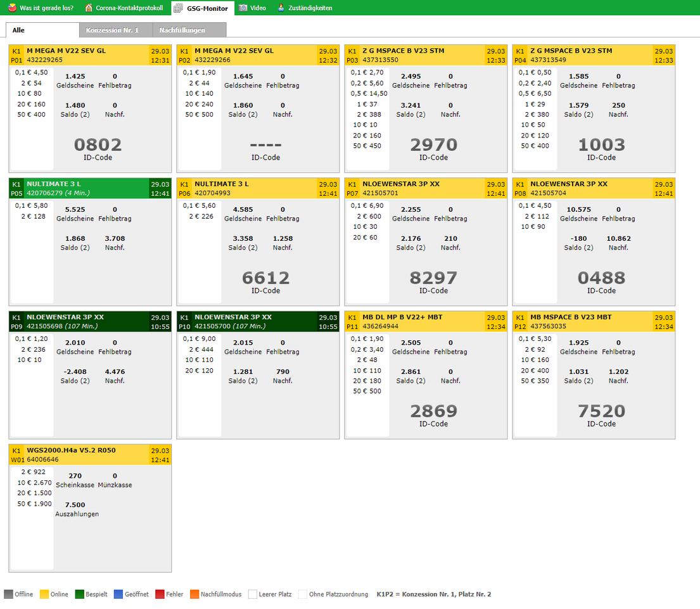Click Nachf. value 250 on P04
Screen dimensions: 700x609
pyautogui.click(x=618, y=105)
